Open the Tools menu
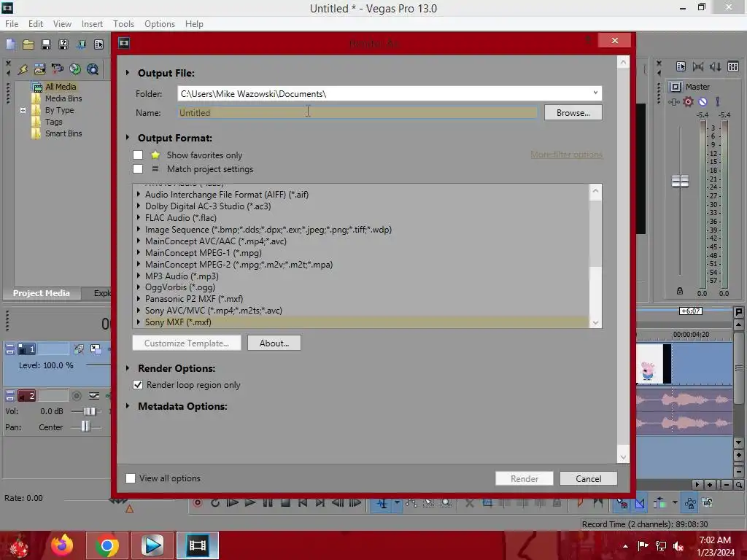Screen dimensions: 747x560 (x=123, y=24)
